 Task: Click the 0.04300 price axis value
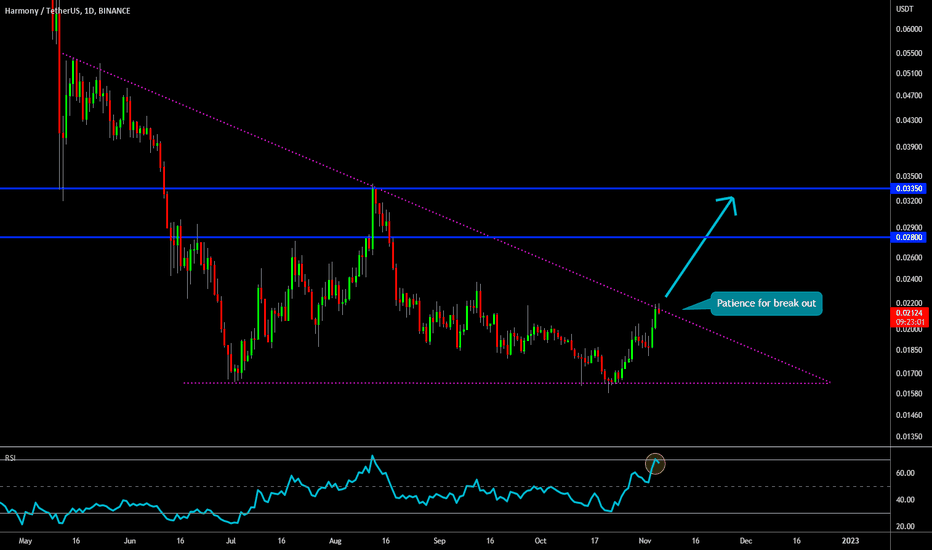point(909,120)
